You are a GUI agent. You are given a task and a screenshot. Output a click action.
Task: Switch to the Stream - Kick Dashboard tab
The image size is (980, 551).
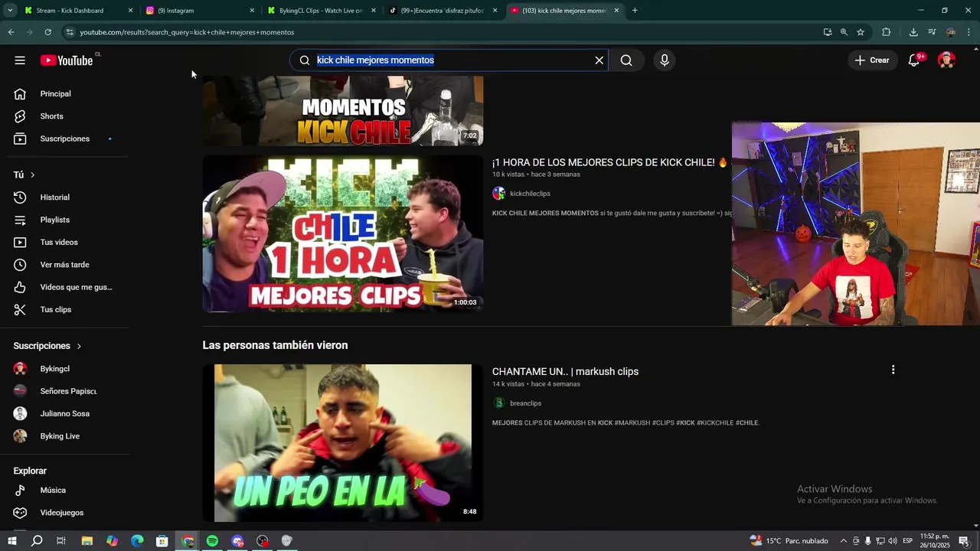tap(79, 11)
